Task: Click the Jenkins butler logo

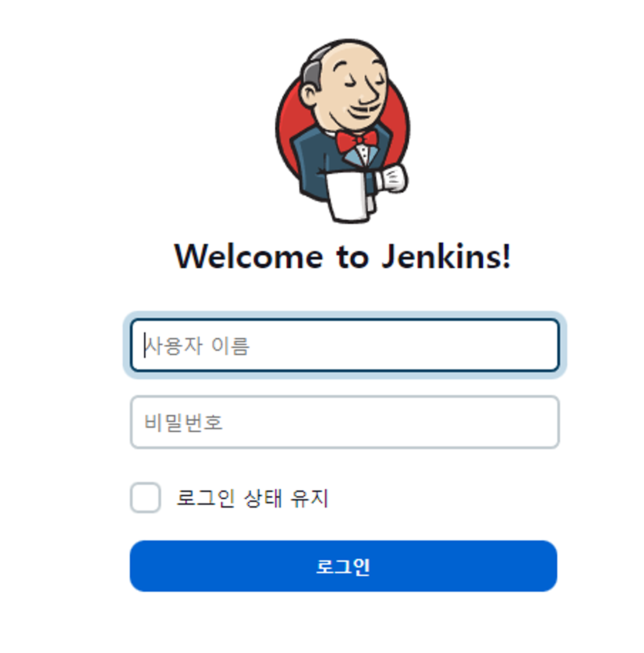Action: 343,131
